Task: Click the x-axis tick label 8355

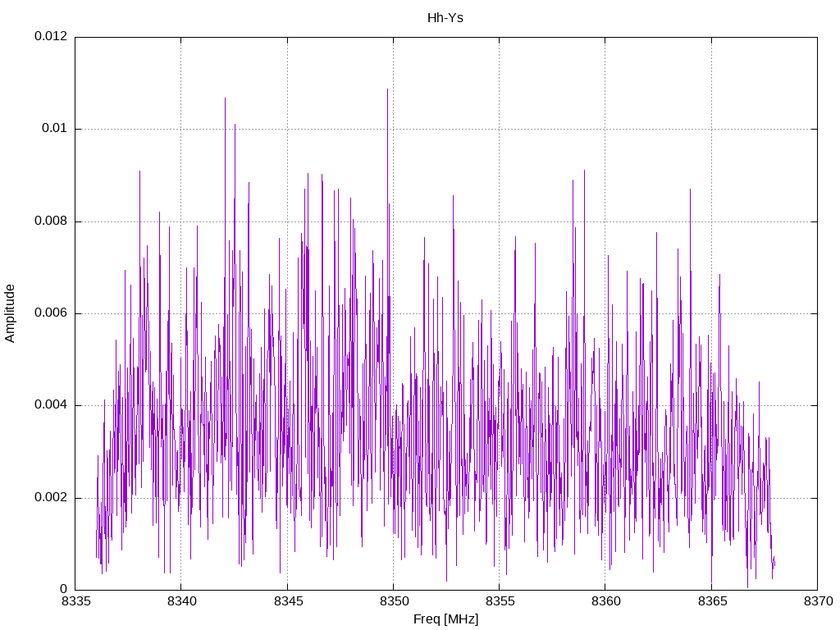Action: click(500, 601)
